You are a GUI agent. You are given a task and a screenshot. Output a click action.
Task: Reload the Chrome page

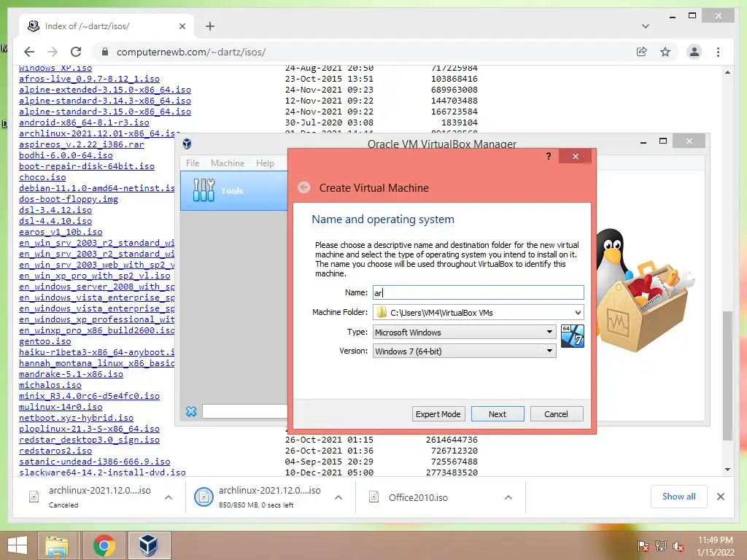tap(76, 52)
